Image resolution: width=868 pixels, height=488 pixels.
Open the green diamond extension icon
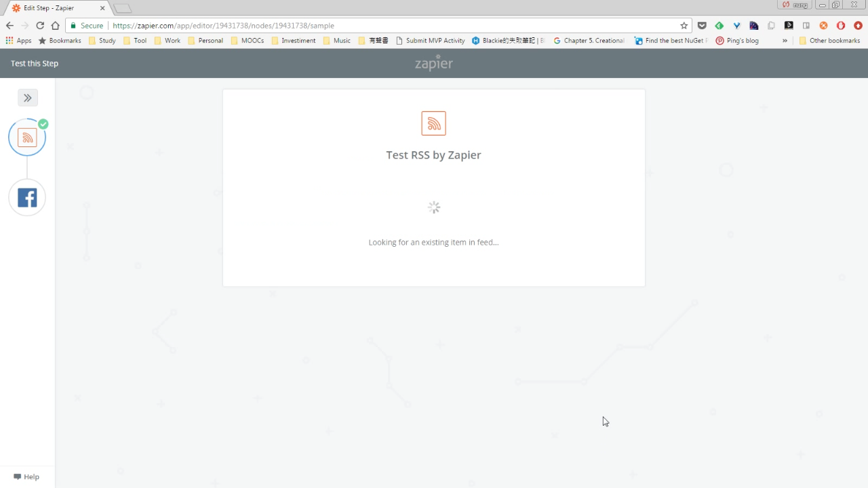pyautogui.click(x=719, y=26)
